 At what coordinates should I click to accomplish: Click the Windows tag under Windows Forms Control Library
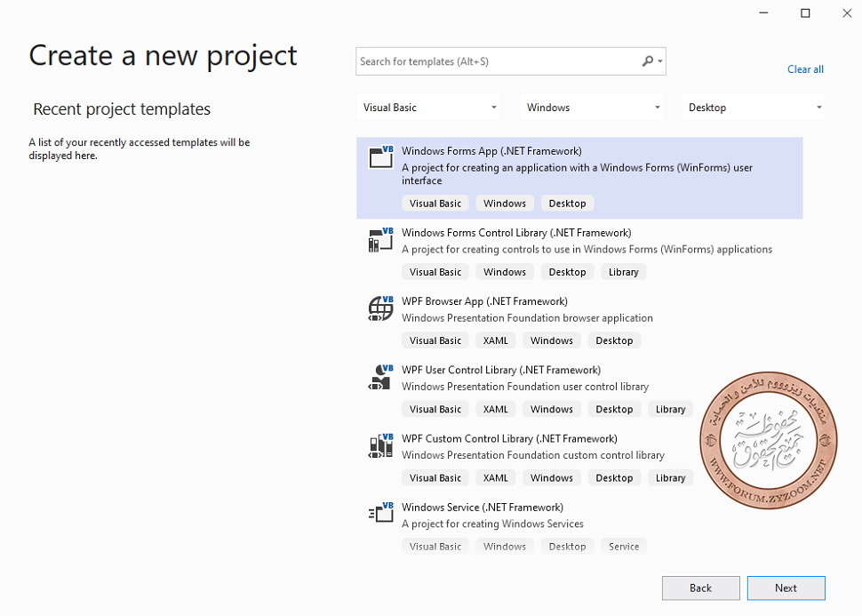point(505,272)
